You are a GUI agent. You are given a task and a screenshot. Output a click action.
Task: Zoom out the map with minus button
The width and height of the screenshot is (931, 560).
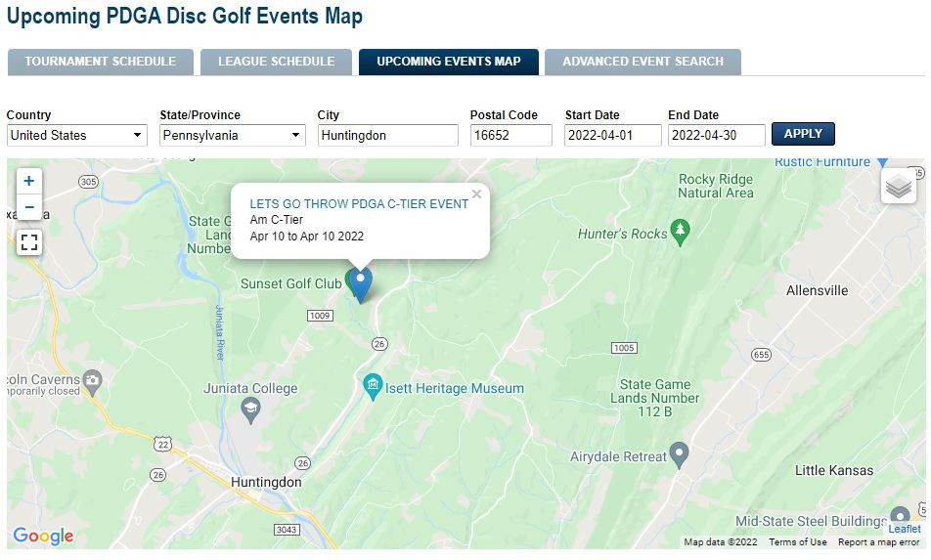pyautogui.click(x=29, y=207)
